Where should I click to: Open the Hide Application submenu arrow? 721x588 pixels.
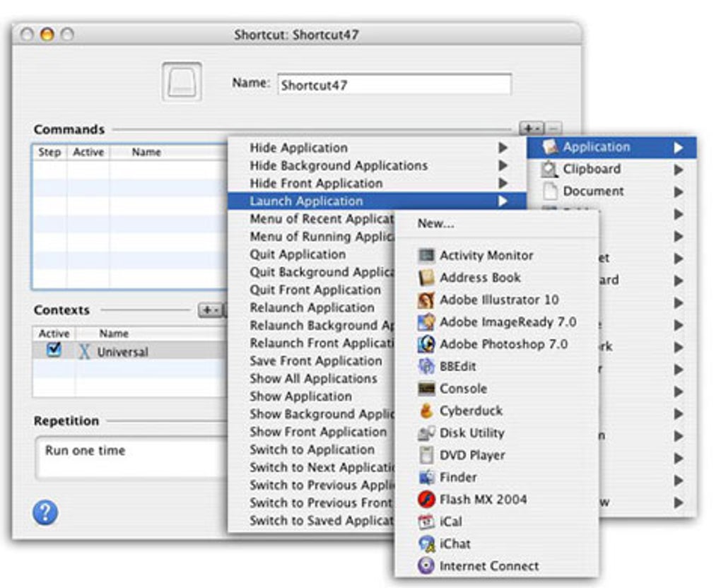(503, 148)
